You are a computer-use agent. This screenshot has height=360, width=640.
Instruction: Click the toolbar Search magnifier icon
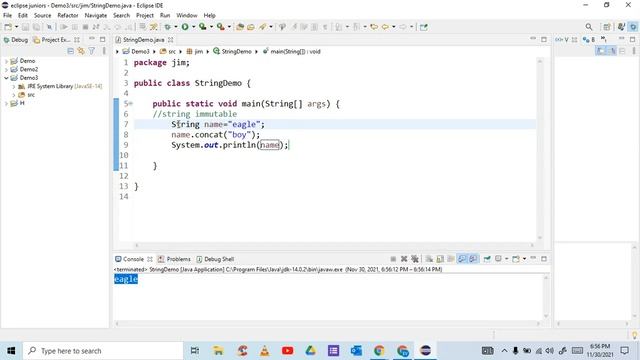point(589,27)
